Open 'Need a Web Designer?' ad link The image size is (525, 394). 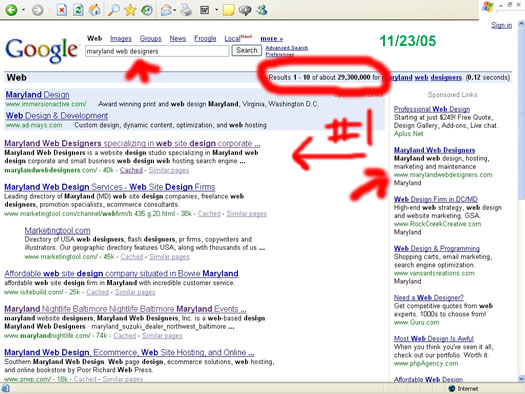[x=429, y=298]
